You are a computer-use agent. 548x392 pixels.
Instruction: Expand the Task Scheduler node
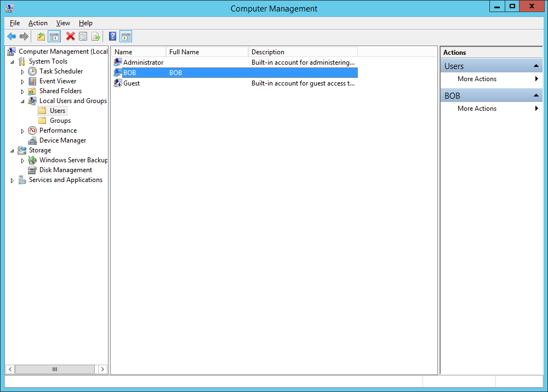point(22,72)
